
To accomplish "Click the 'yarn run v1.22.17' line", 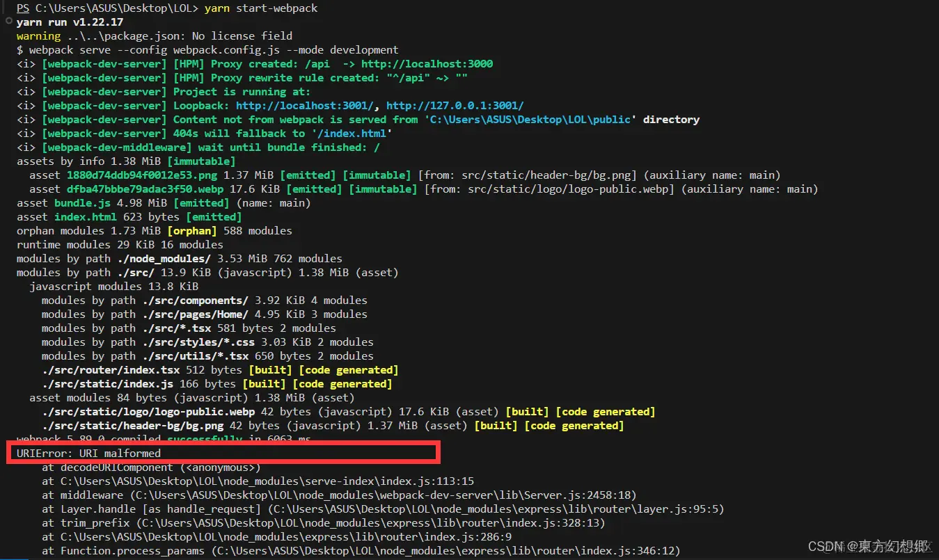I will (x=70, y=22).
